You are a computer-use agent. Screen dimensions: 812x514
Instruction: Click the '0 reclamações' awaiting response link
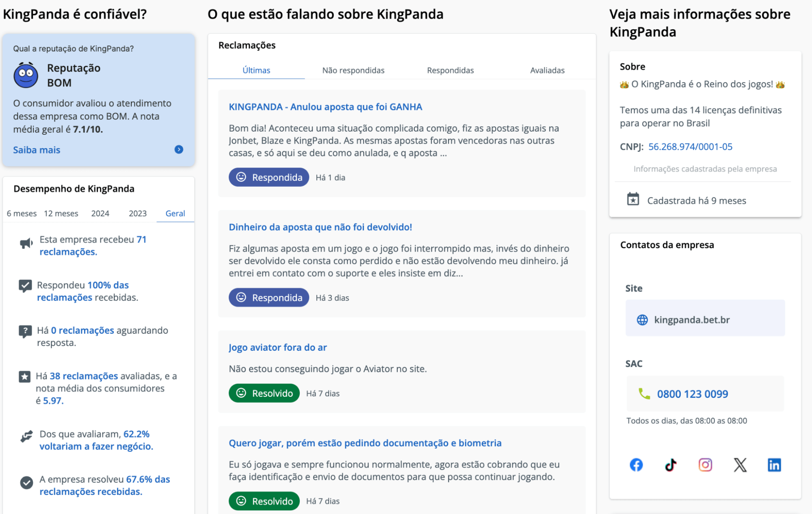pos(82,330)
